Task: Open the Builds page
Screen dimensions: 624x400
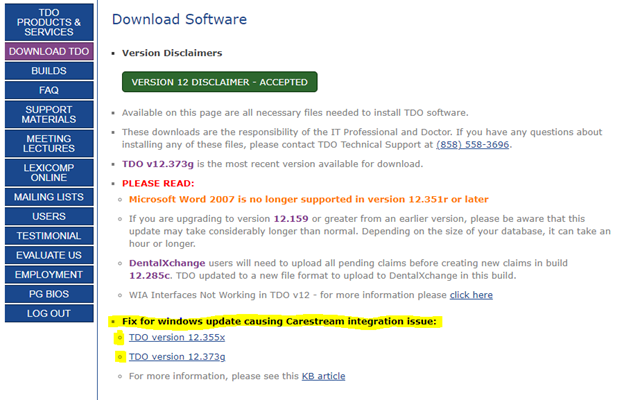Action: point(48,71)
